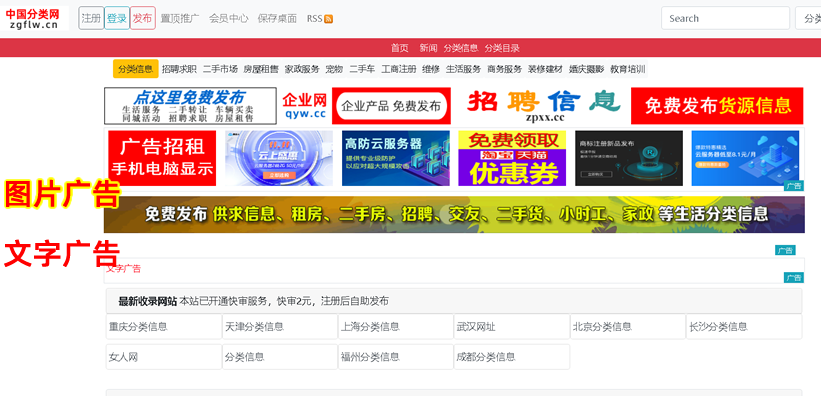Click 广告 badge on image ads
821x396 pixels.
coord(794,186)
